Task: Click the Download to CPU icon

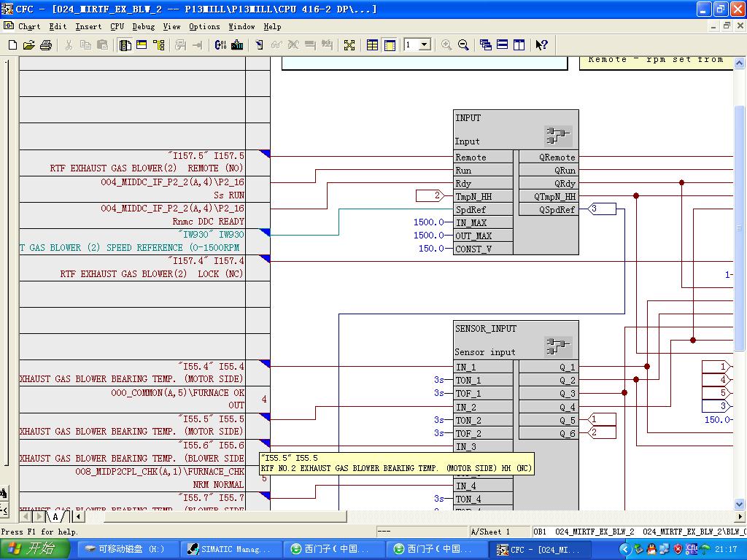Action: 237,45
